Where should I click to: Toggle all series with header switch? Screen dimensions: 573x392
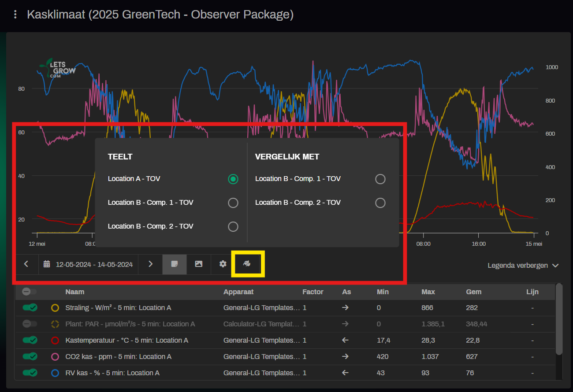tap(30, 292)
